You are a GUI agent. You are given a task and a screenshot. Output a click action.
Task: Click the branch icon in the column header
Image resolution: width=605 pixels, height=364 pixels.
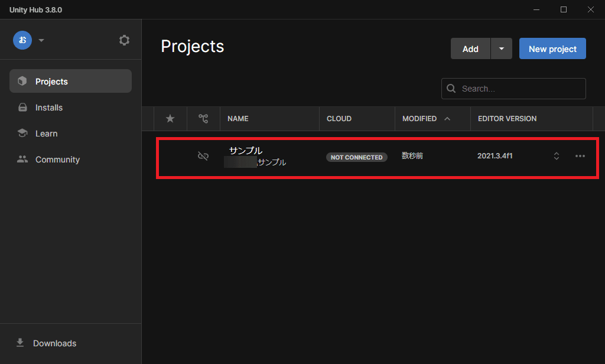(x=203, y=118)
